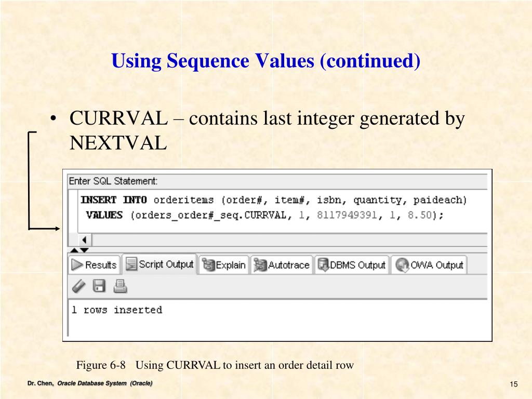This screenshot has height=399, width=532.
Task: Open the OWA Output tab
Action: coord(429,264)
